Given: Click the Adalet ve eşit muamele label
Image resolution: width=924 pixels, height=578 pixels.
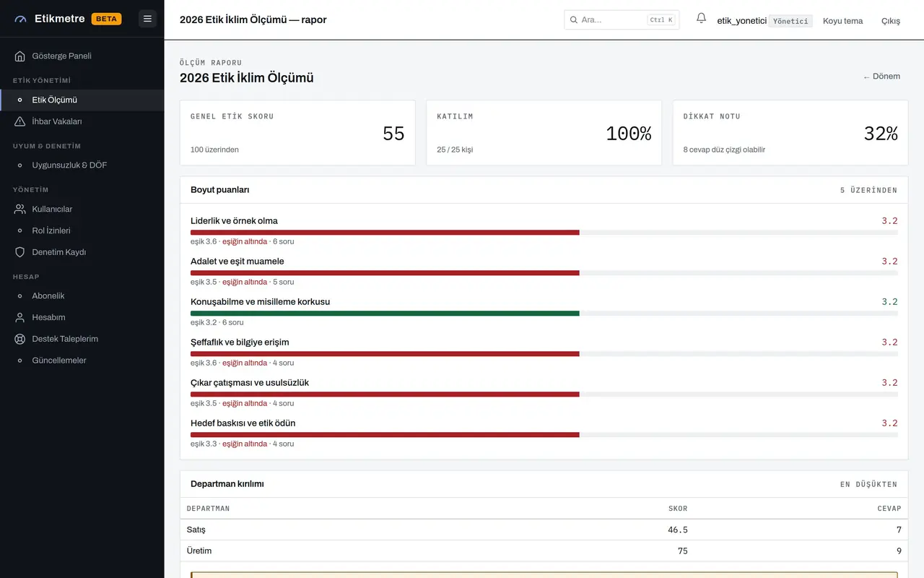Looking at the screenshot, I should click(237, 262).
